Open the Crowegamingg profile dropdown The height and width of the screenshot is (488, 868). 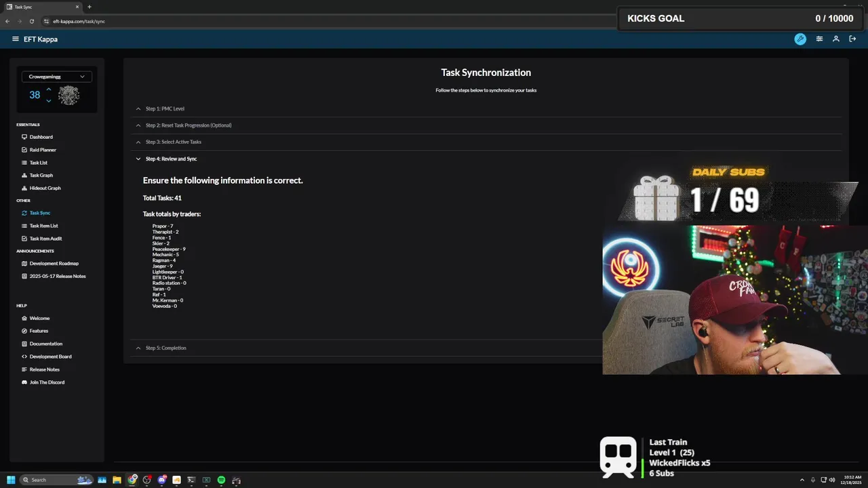57,77
